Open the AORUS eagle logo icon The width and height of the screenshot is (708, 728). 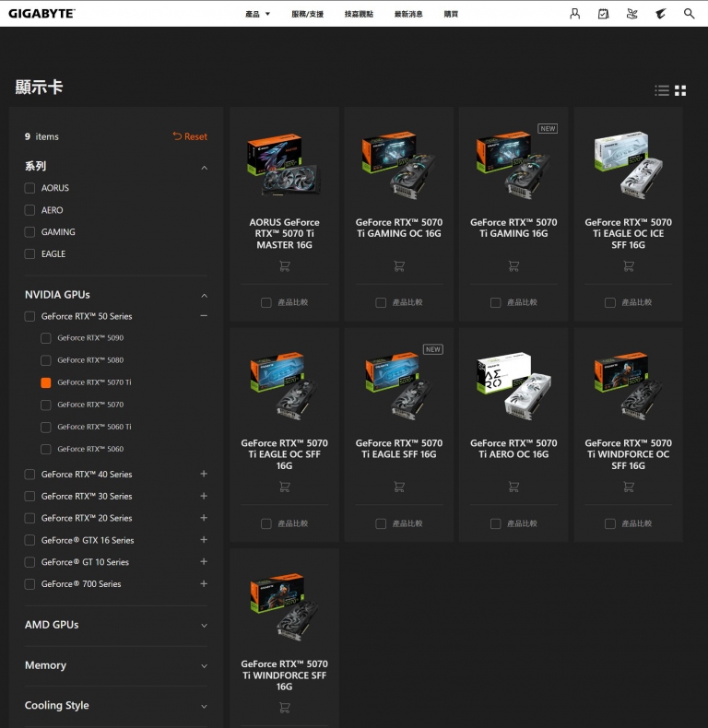pos(660,14)
